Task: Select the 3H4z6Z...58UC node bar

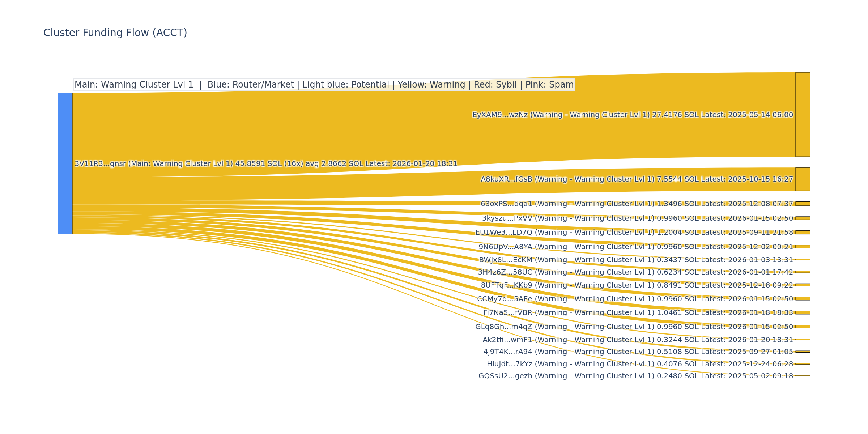Action: 803,272
